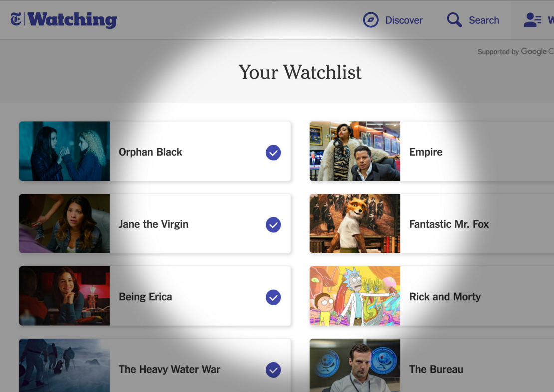Screen dimensions: 554x392
Task: Toggle The Heavy Water War checkmark
Action: click(273, 370)
